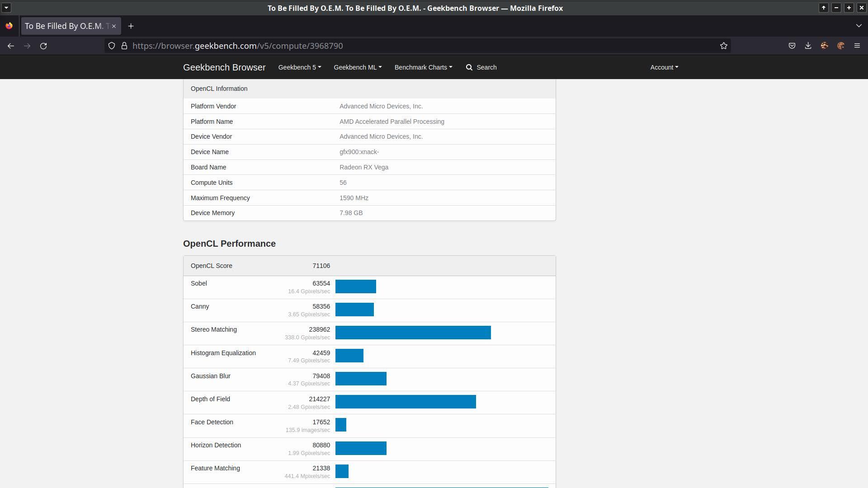Open the Geekbench 5 dropdown menu

coord(300,67)
